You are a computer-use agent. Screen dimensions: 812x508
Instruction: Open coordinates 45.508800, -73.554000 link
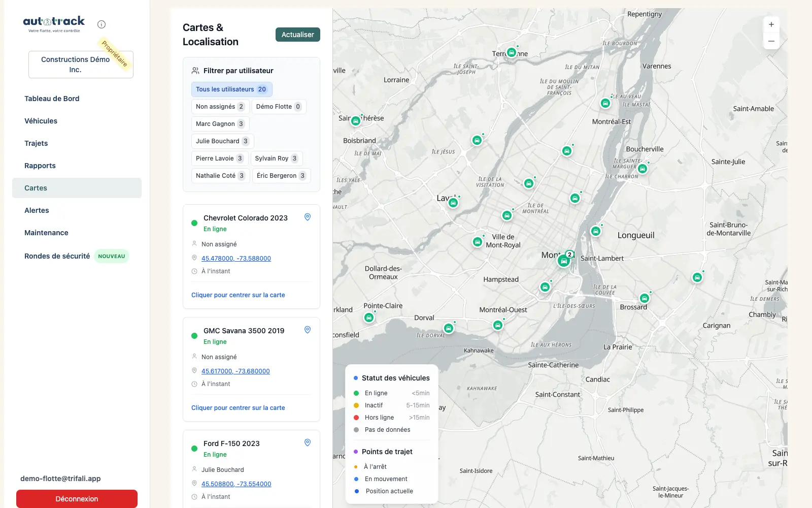[236, 484]
